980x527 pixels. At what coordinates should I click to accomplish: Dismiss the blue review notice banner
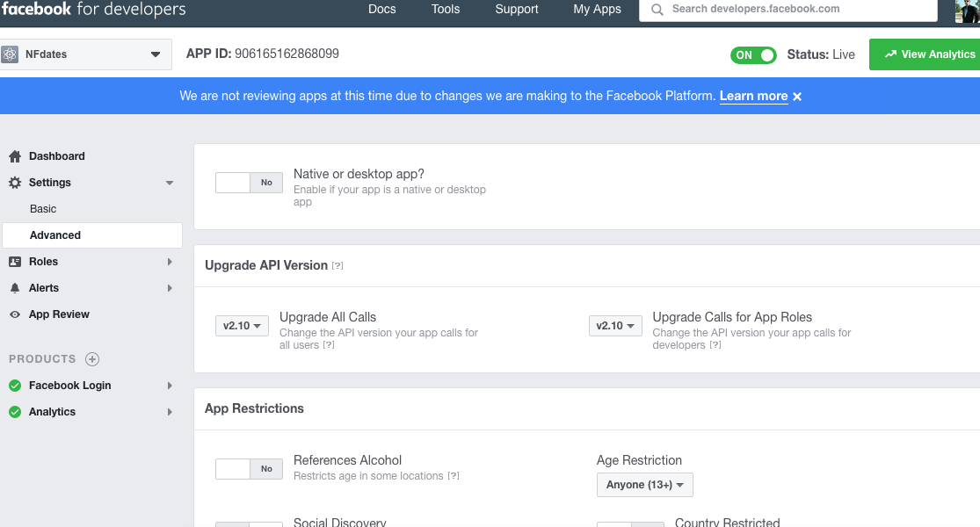797,97
